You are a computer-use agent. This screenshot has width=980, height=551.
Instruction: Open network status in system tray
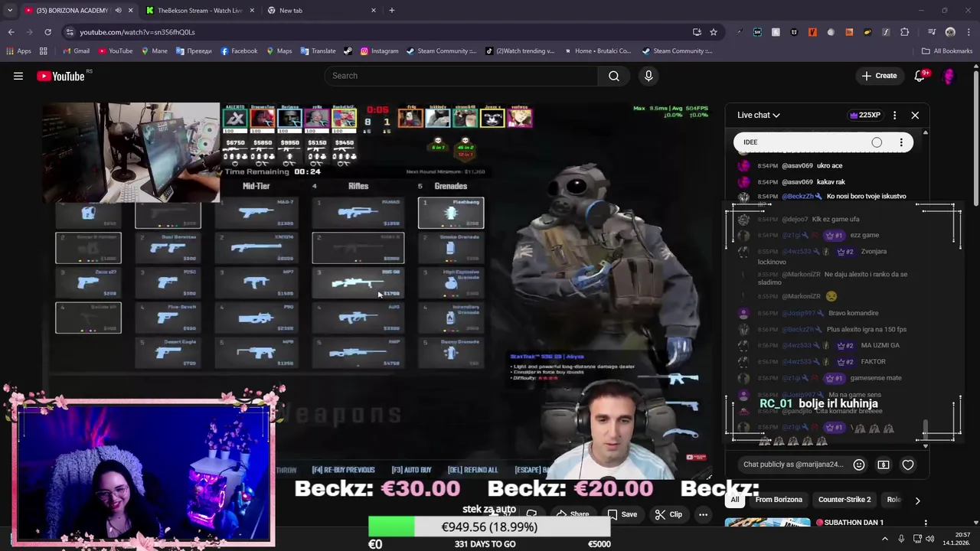(x=916, y=539)
